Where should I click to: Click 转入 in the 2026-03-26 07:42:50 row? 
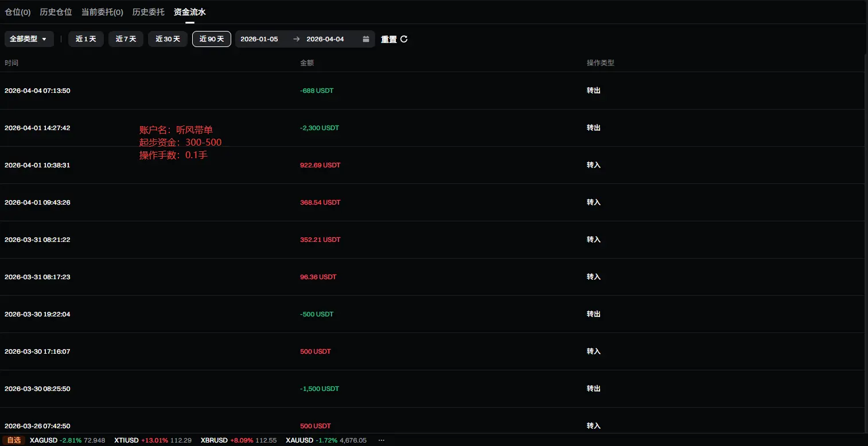point(594,426)
